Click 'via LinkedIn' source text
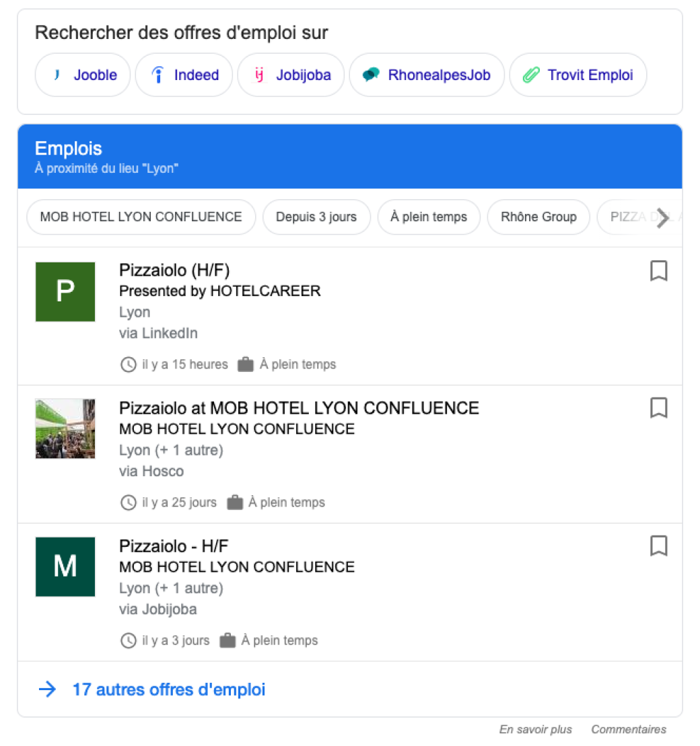 [x=158, y=333]
